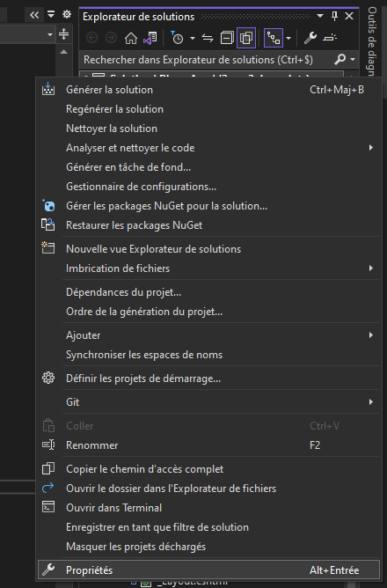Open the Solution Explorer window options dropdown

[x=320, y=16]
